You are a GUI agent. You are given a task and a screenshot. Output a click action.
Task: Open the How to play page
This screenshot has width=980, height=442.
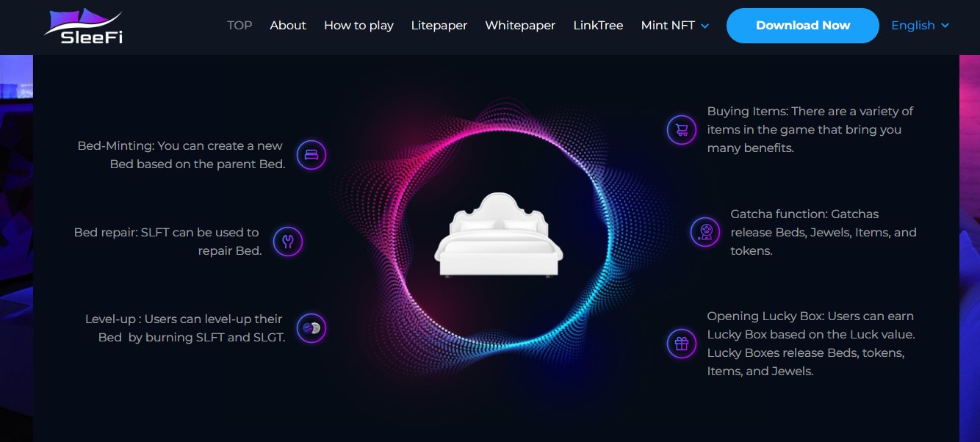click(x=359, y=26)
